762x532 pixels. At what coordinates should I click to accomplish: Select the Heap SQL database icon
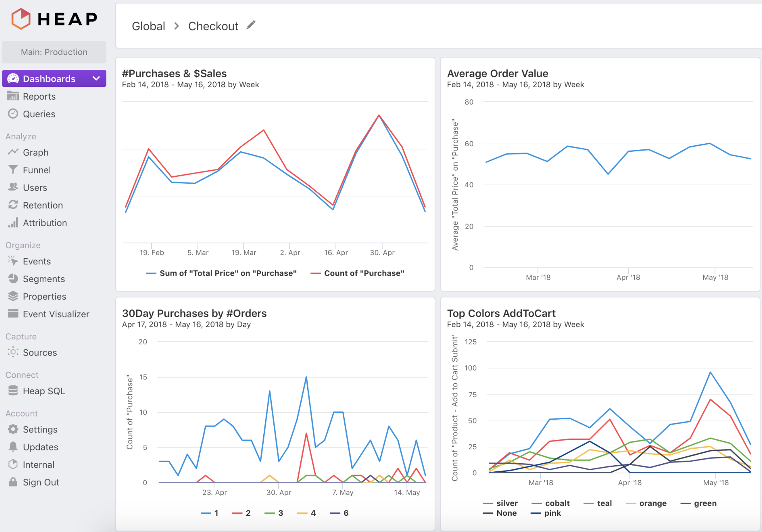click(x=13, y=391)
